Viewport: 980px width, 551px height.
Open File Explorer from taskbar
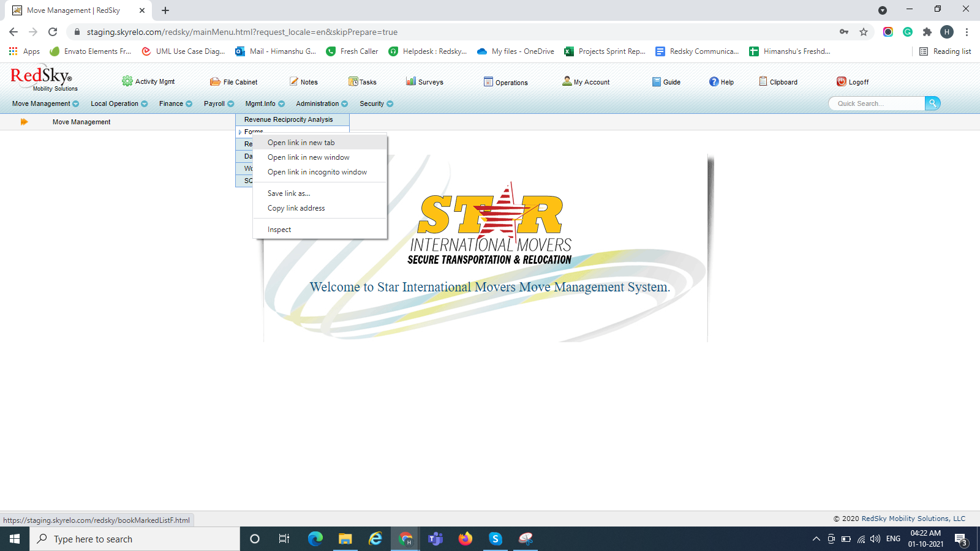[345, 539]
